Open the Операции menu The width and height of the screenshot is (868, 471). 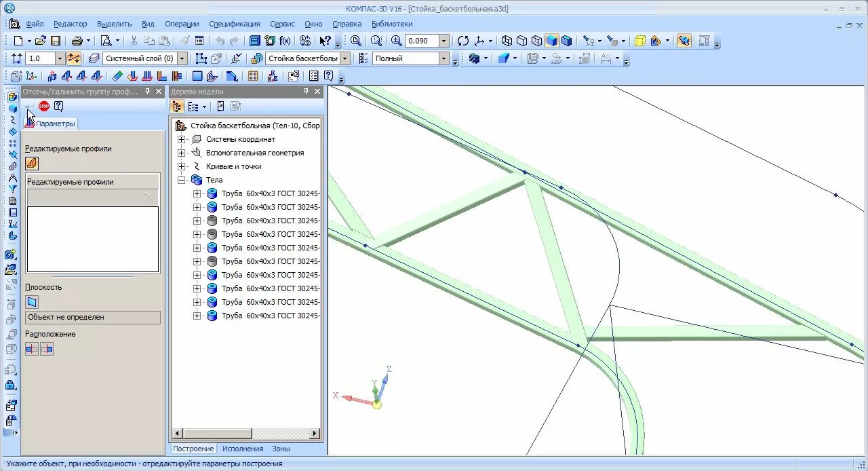pyautogui.click(x=182, y=24)
